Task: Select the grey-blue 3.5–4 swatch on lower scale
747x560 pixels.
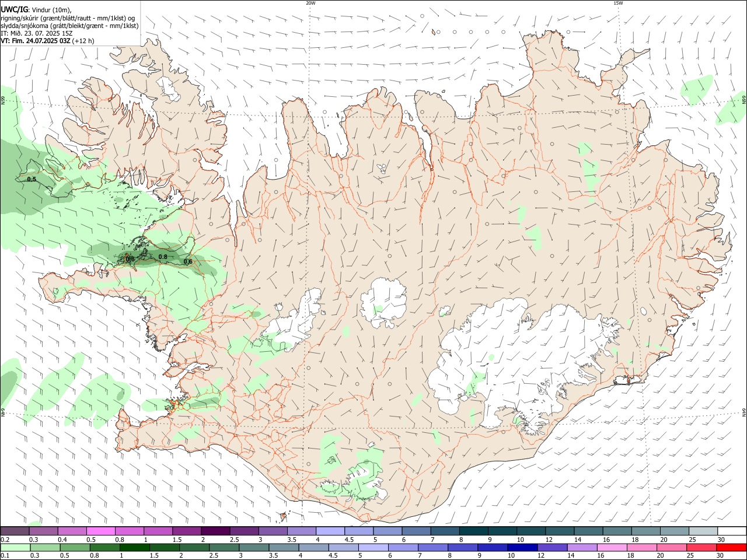Action: click(283, 547)
